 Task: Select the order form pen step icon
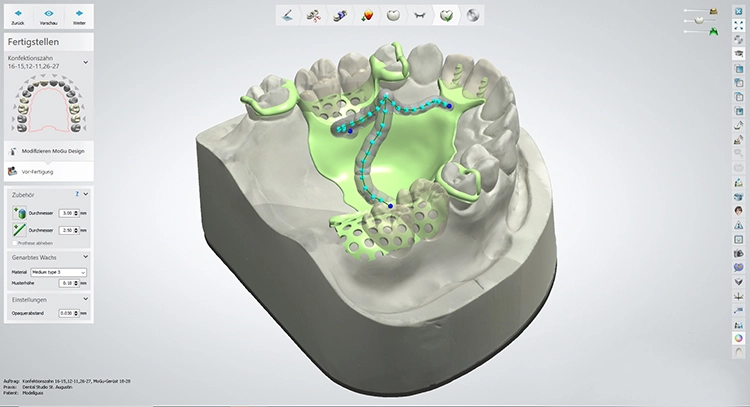[x=287, y=15]
